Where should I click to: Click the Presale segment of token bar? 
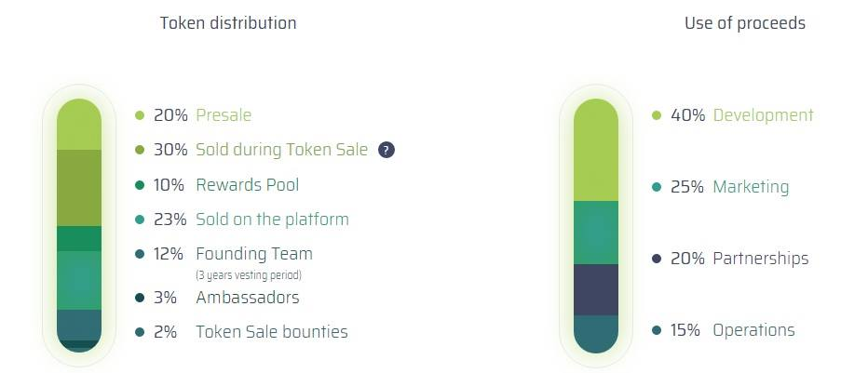point(79,126)
